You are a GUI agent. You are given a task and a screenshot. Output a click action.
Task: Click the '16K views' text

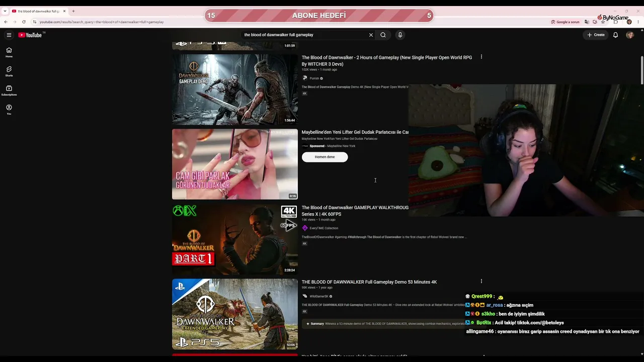[x=308, y=220]
